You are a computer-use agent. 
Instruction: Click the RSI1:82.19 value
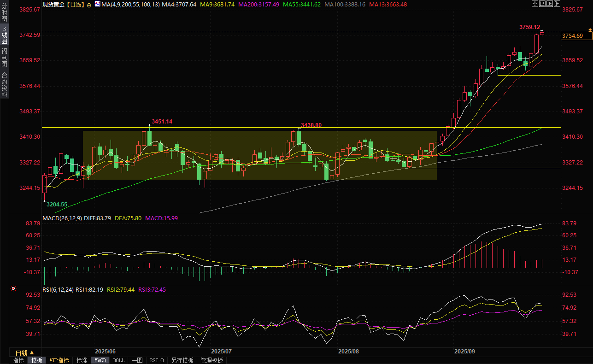point(90,289)
